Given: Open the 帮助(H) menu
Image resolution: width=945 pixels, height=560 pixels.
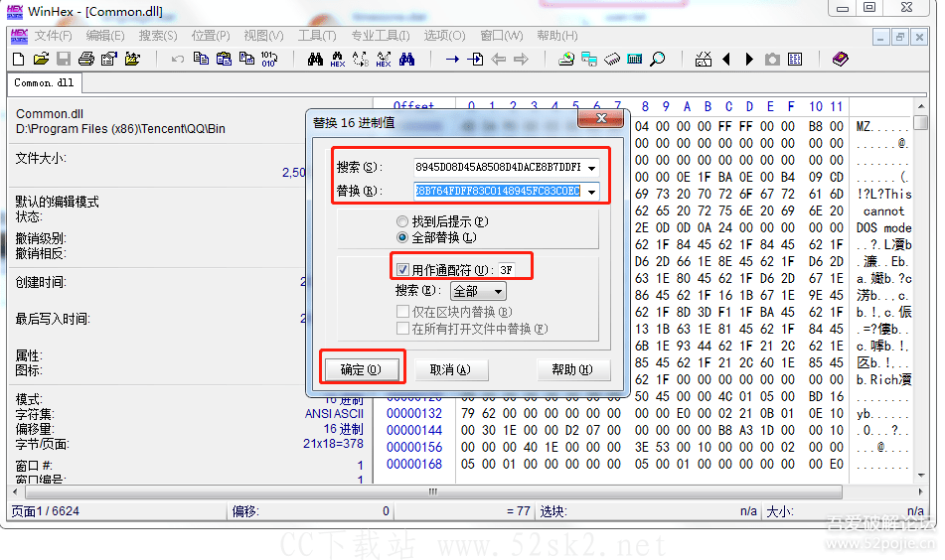Looking at the screenshot, I should pyautogui.click(x=556, y=36).
